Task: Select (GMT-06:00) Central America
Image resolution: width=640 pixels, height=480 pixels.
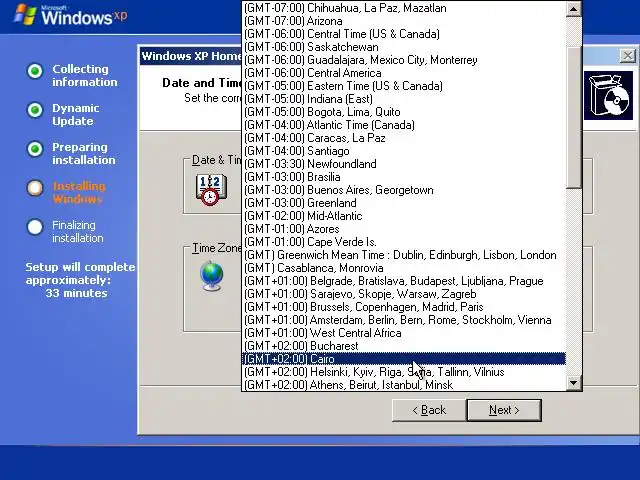Action: tap(404, 73)
